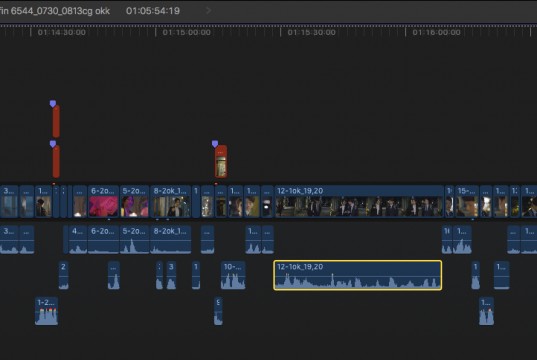Viewport: 537px width, 360px height.
Task: Select the pink 6-2o video clip
Action: point(103,201)
